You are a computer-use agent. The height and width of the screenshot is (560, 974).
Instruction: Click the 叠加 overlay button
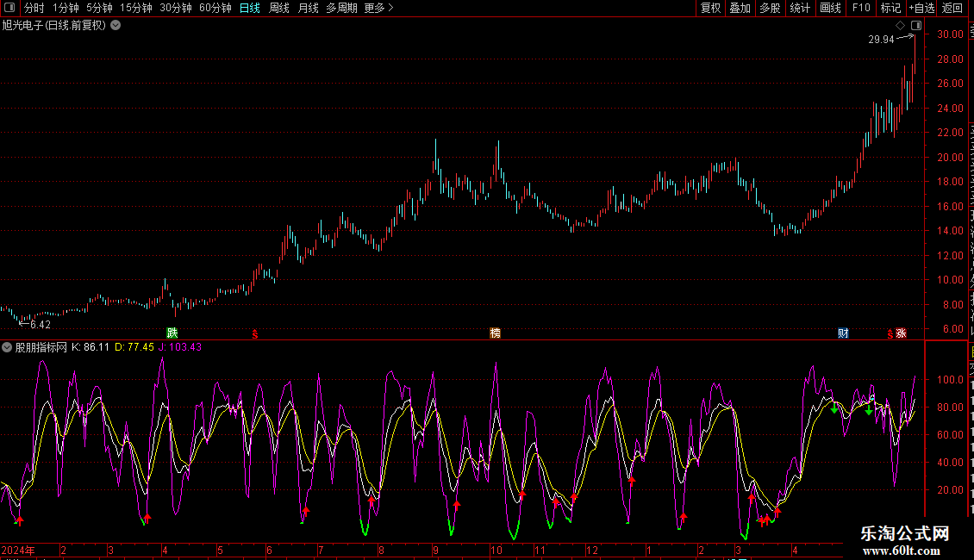coord(740,8)
